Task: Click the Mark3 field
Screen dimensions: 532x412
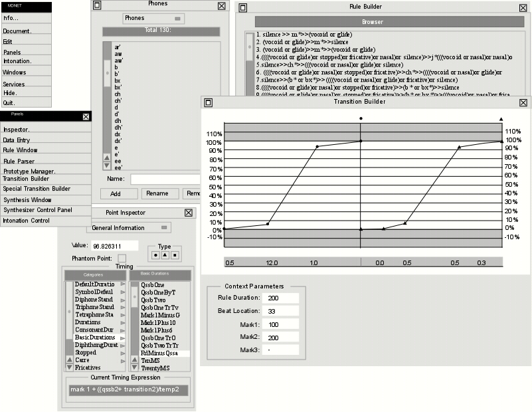Action: pos(280,350)
